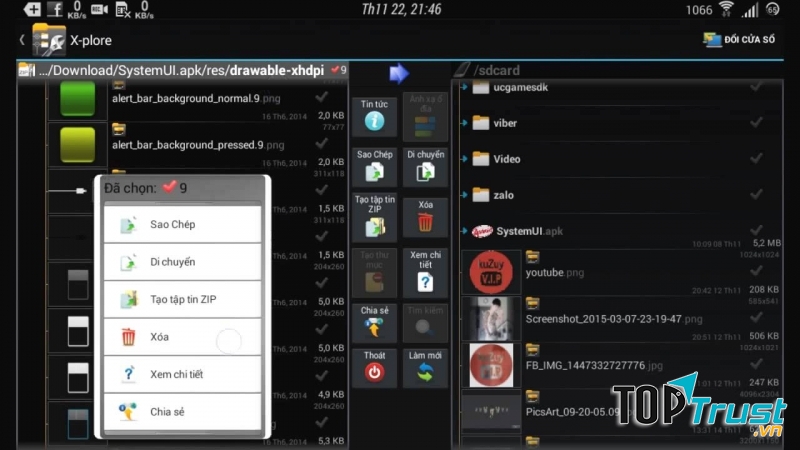Open Video folder
The height and width of the screenshot is (450, 800).
496,159
